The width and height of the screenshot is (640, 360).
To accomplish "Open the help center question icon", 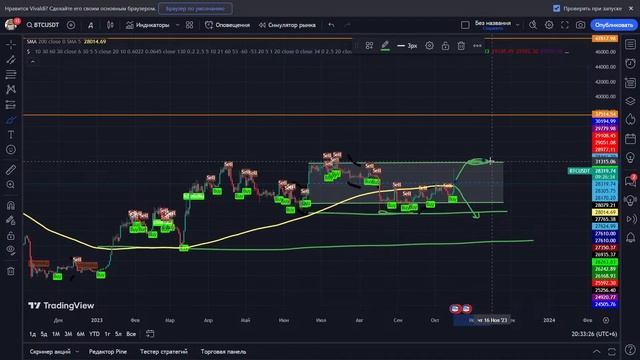I will click(630, 349).
